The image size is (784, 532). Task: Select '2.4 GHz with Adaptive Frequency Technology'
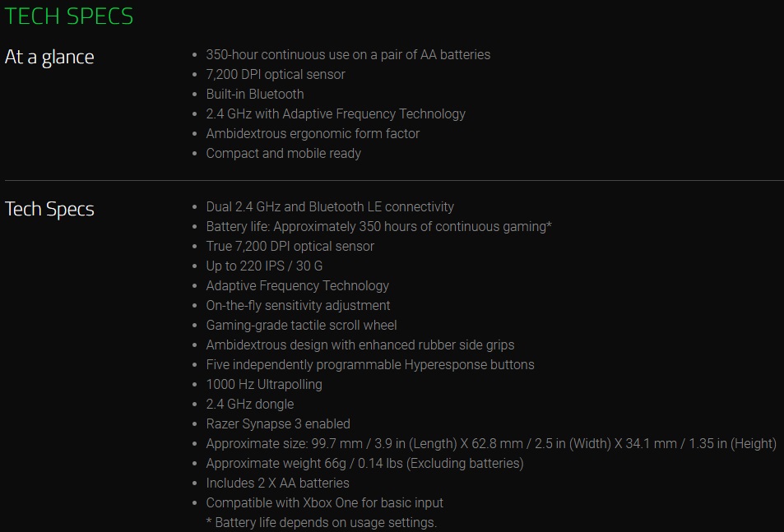(x=336, y=113)
